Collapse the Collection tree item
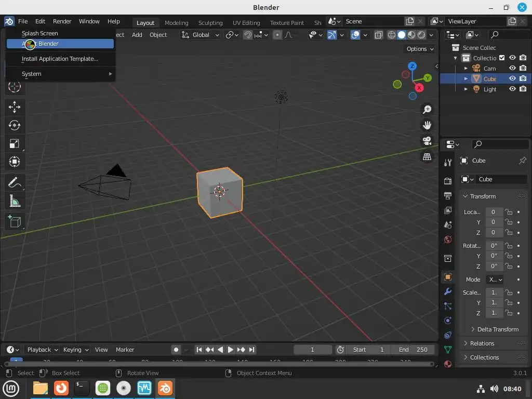This screenshot has width=532, height=399. click(455, 58)
